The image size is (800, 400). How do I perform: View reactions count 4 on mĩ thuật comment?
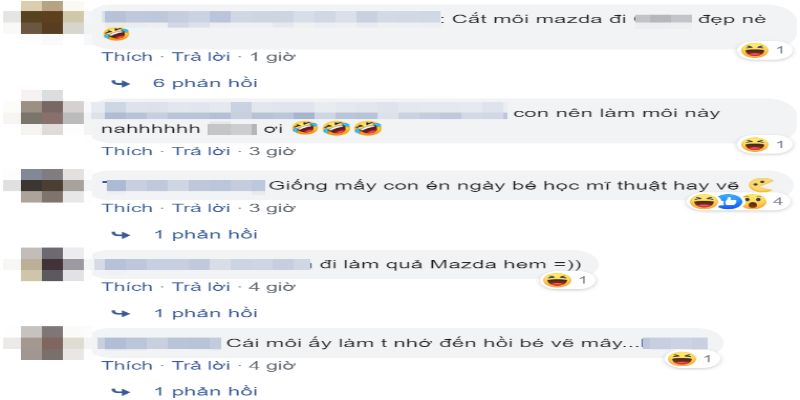(x=777, y=202)
